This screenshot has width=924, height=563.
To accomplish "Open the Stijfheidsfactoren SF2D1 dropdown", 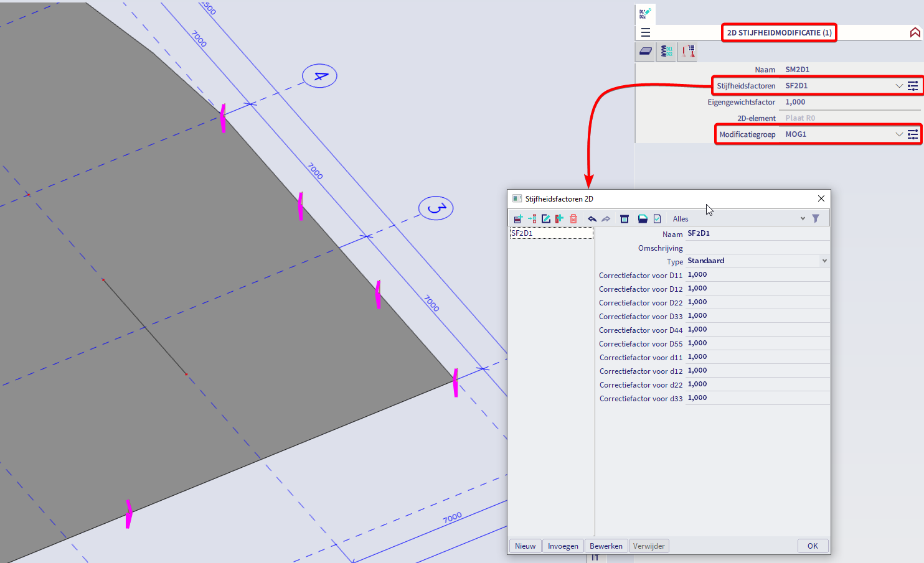I will (898, 85).
